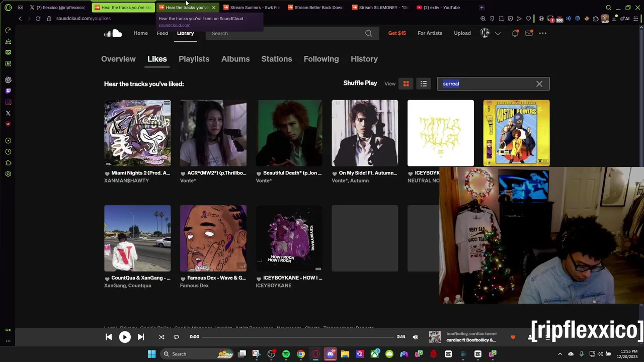Reload the page with the browser refresh button
Viewport: 644px width, 362px height.
pyautogui.click(x=38, y=19)
